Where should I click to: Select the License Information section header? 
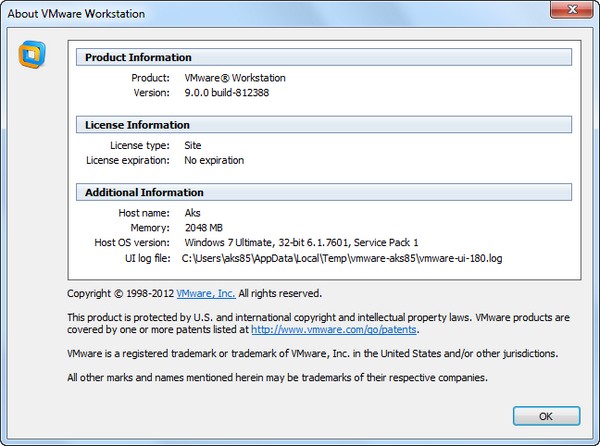point(137,125)
